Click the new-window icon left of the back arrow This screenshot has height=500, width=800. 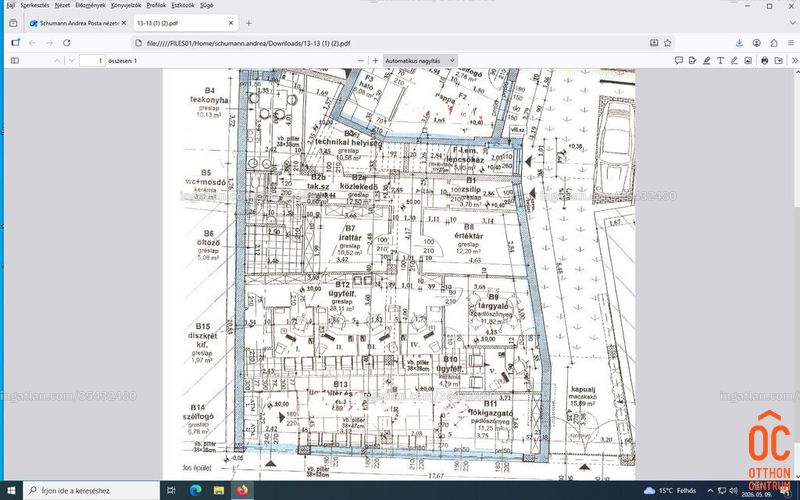[x=16, y=43]
